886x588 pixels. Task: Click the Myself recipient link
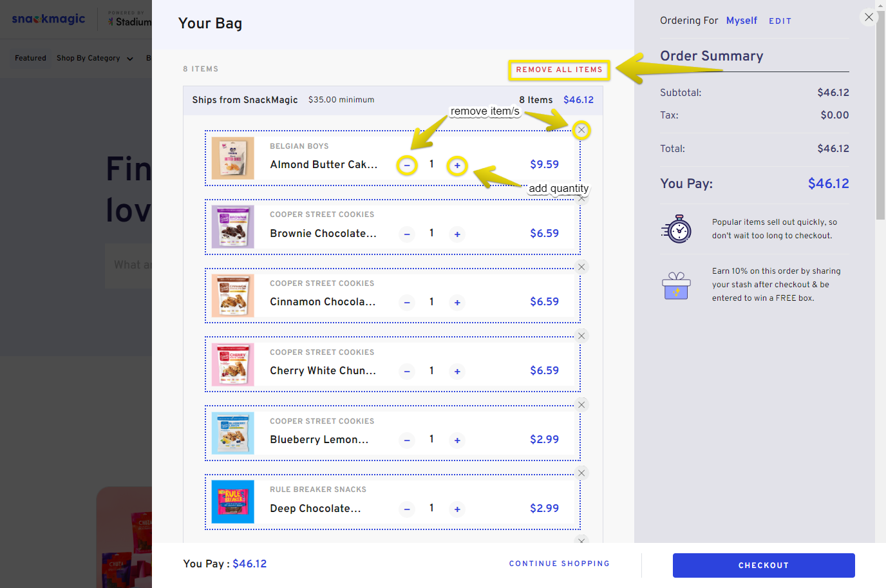tap(742, 21)
